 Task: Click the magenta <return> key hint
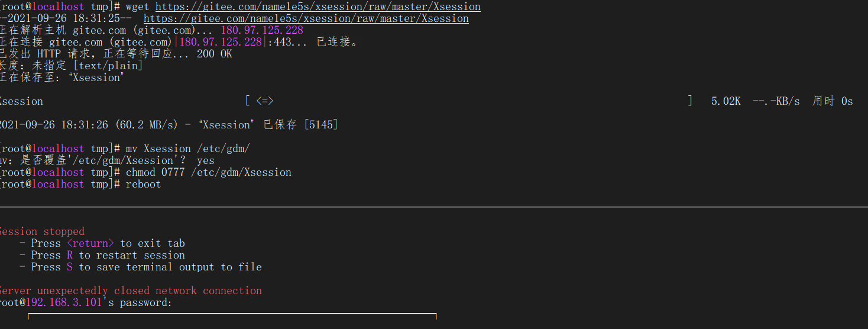[x=90, y=243]
